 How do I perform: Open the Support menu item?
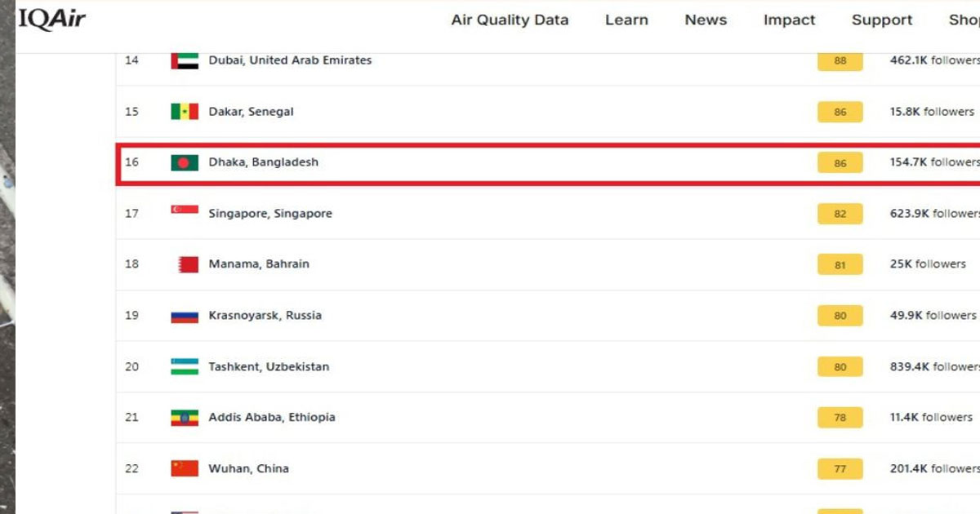(882, 20)
